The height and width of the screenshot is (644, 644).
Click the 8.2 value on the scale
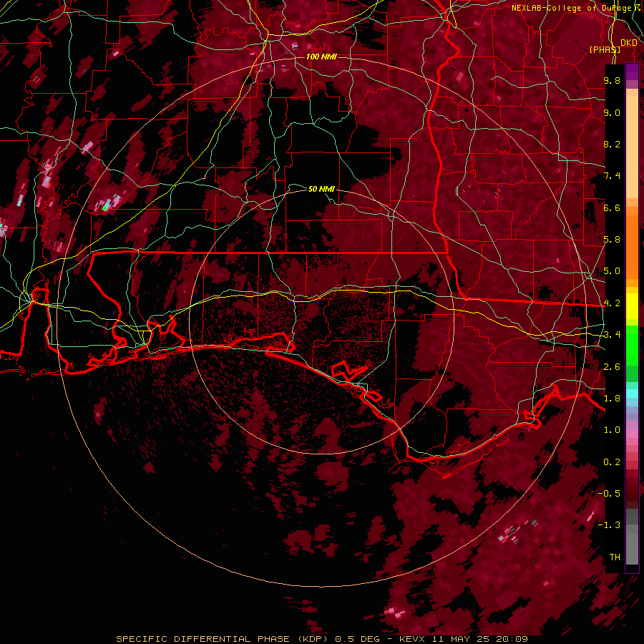coord(612,144)
